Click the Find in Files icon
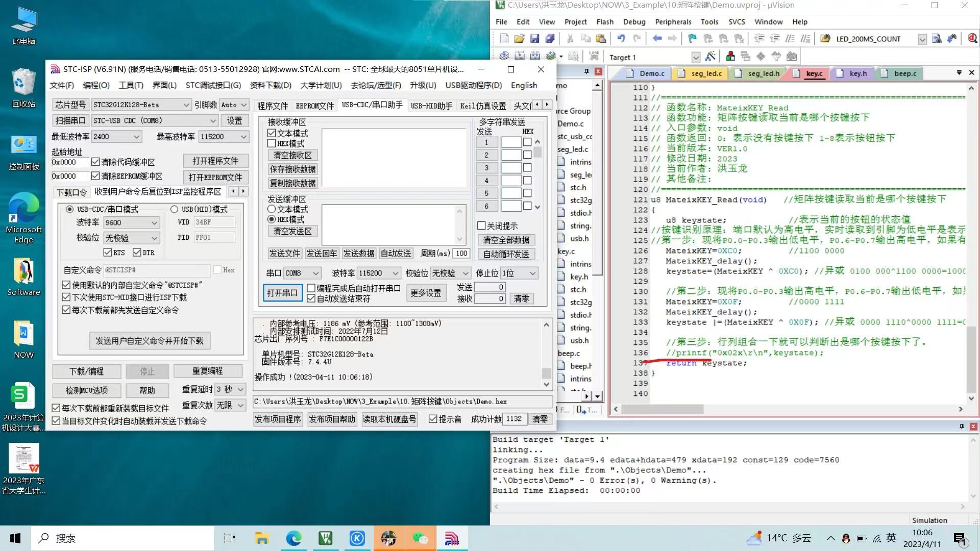980x551 pixels. coord(937,39)
